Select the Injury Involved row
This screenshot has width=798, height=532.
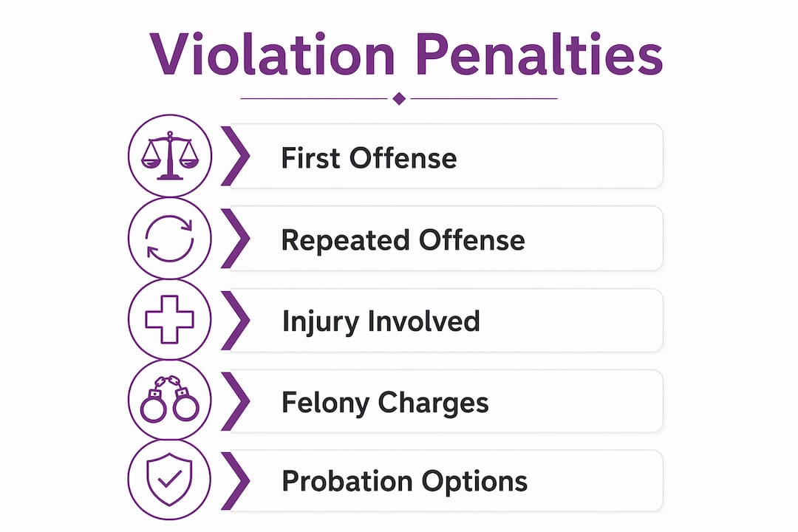point(446,320)
